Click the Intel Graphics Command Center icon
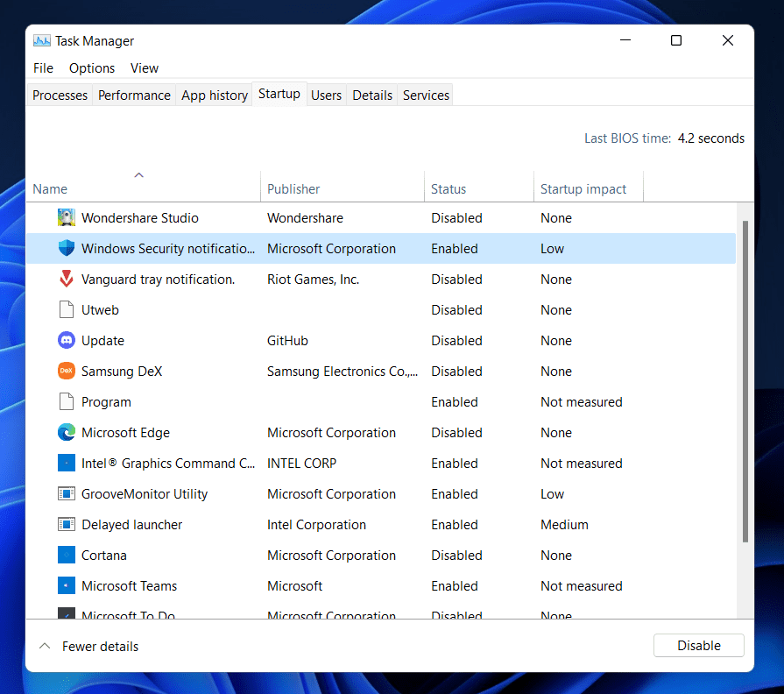784x694 pixels. (x=66, y=463)
